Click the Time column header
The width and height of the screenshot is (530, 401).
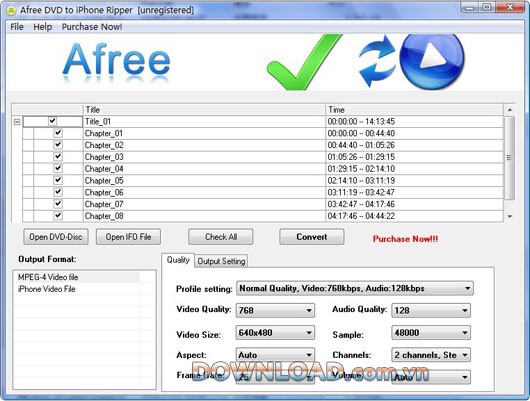point(414,110)
